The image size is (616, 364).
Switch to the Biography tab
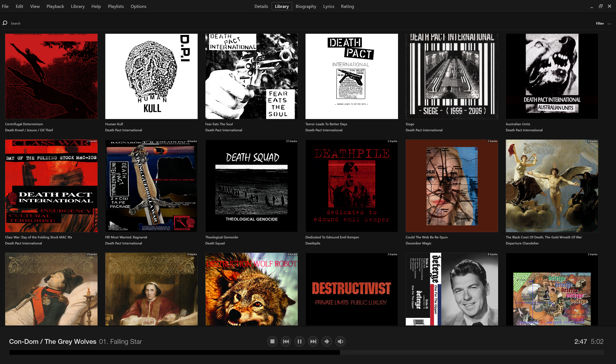tap(306, 6)
